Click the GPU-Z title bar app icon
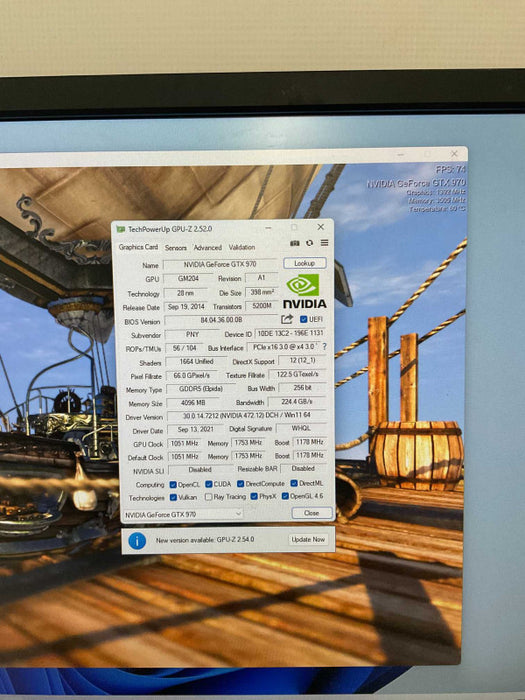Viewport: 525px width, 700px height. click(121, 229)
